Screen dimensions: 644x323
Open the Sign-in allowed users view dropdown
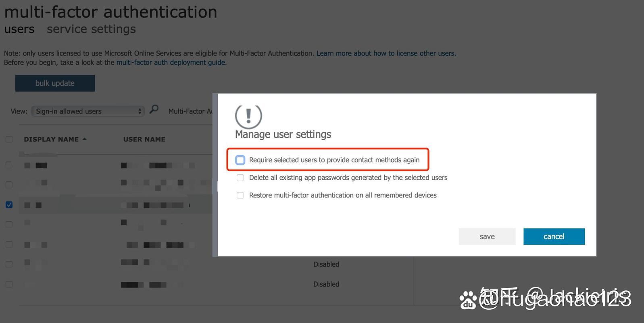88,111
